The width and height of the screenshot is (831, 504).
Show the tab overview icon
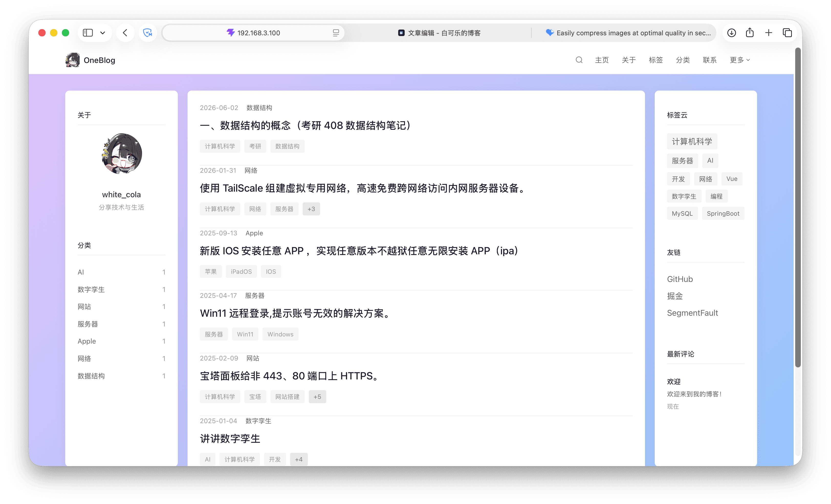787,33
